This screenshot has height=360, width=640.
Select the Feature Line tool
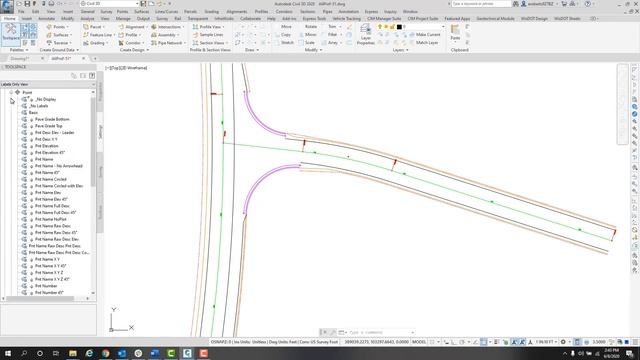point(98,35)
